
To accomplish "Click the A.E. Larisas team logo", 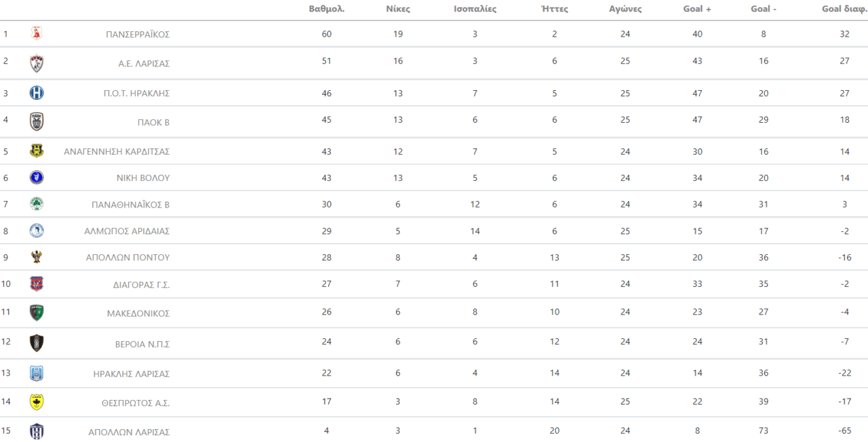I will [37, 63].
